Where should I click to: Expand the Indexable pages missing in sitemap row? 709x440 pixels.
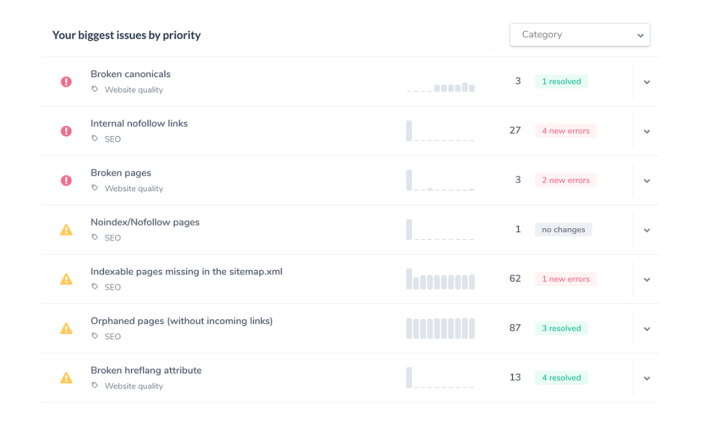[x=647, y=279]
